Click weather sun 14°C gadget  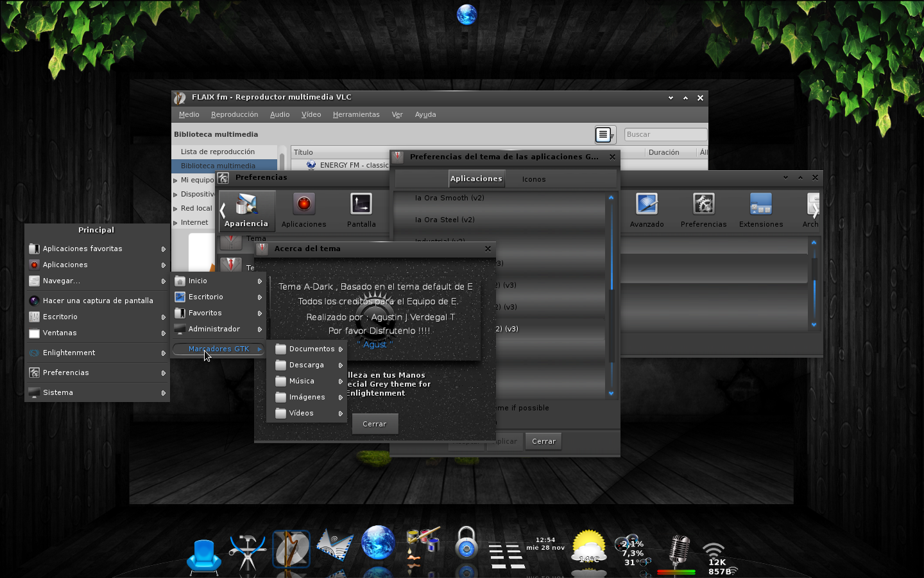tap(589, 548)
